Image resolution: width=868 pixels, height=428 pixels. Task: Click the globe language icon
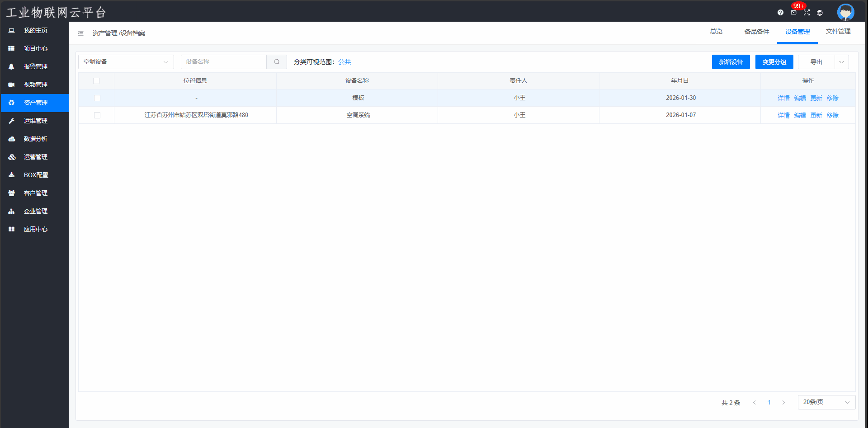click(820, 13)
